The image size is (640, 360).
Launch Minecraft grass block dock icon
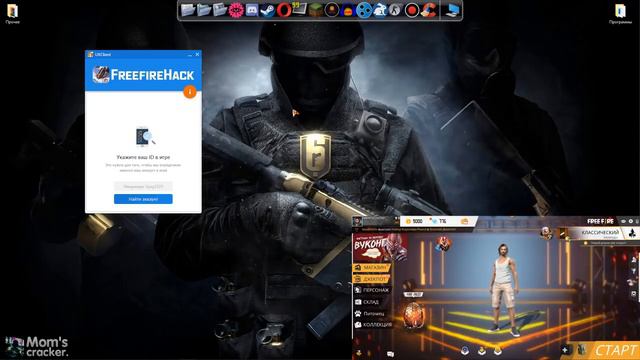[x=315, y=10]
